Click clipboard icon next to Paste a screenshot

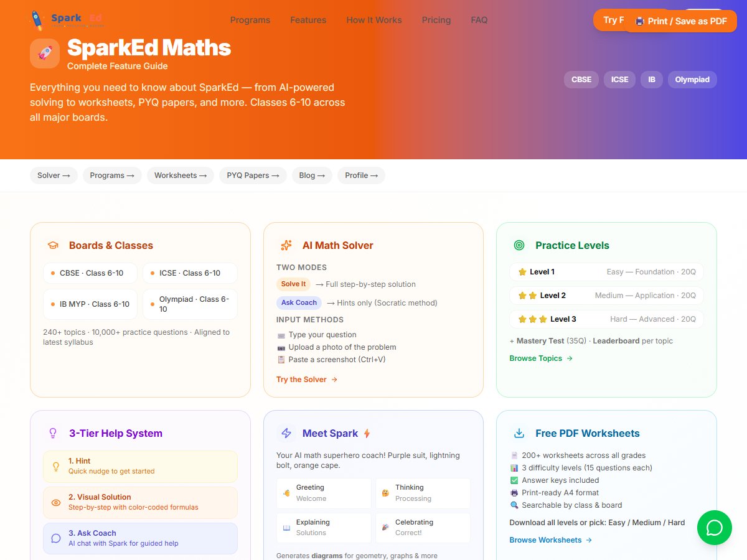(x=281, y=360)
